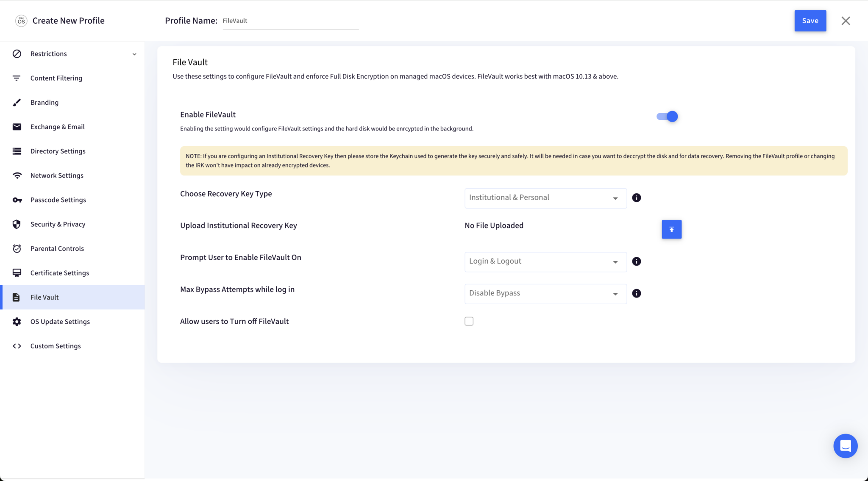
Task: Click the Certificate Settings certificate icon
Action: [x=17, y=273]
